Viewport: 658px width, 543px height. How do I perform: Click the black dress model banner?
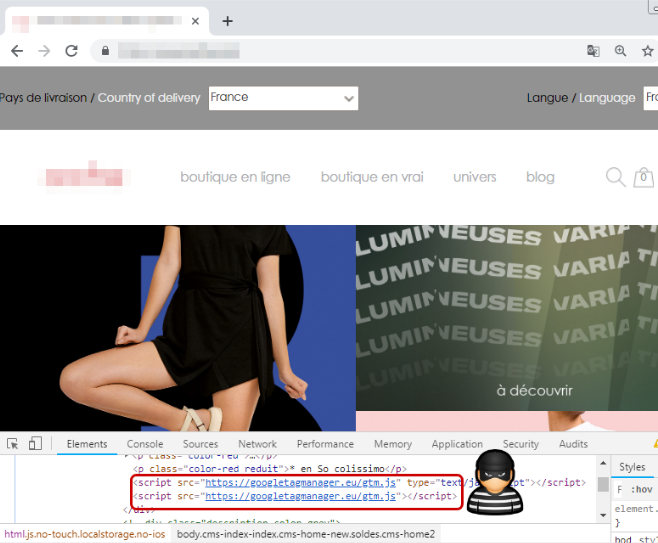(x=178, y=328)
